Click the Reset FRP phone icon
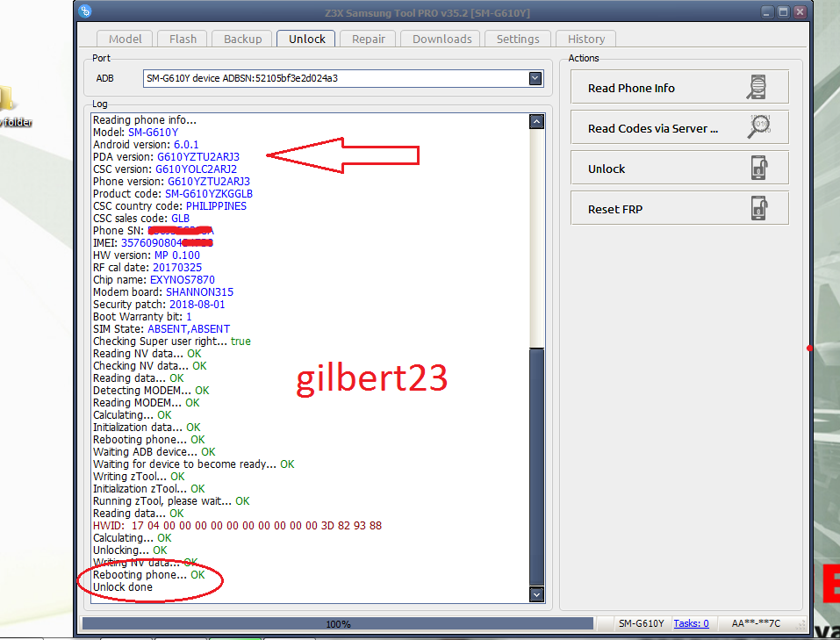 pos(758,208)
